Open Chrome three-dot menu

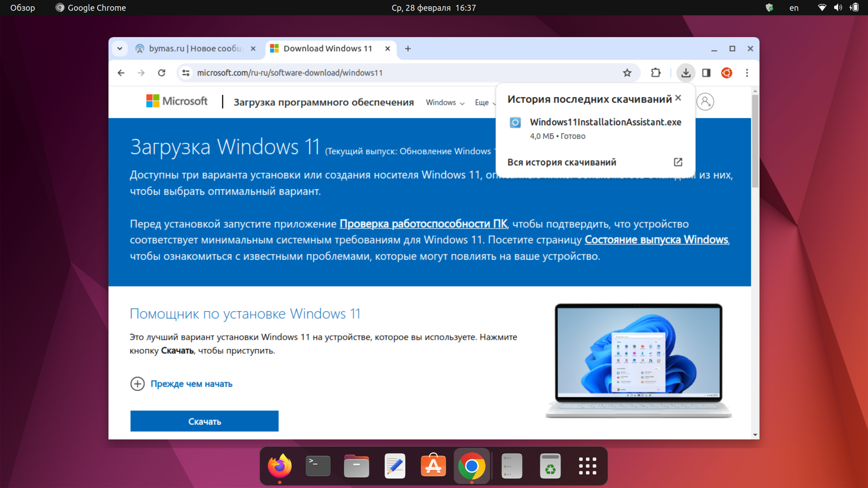coord(747,73)
